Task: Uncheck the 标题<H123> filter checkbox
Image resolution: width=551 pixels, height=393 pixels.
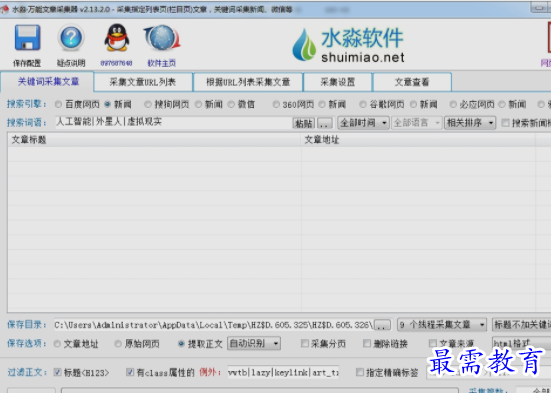Action: point(58,372)
